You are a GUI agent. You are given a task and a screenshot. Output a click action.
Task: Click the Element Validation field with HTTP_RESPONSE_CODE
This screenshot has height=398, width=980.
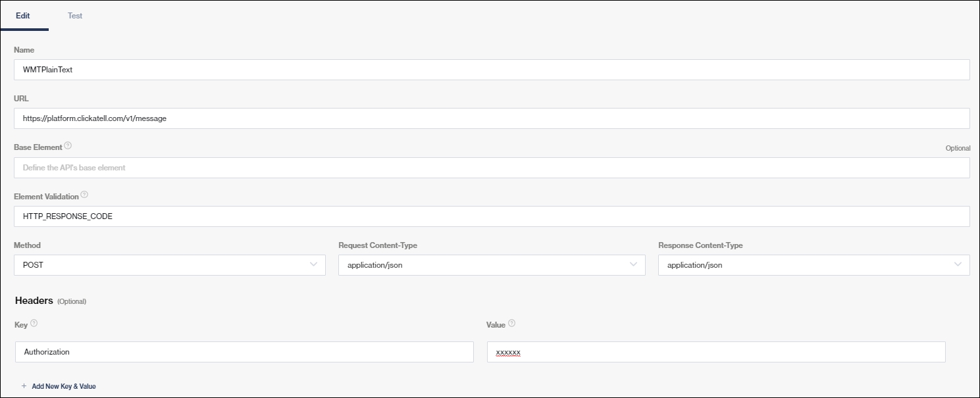click(491, 216)
